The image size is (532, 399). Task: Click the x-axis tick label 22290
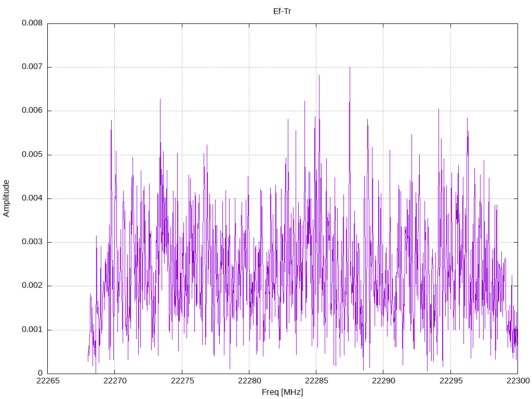[384, 381]
